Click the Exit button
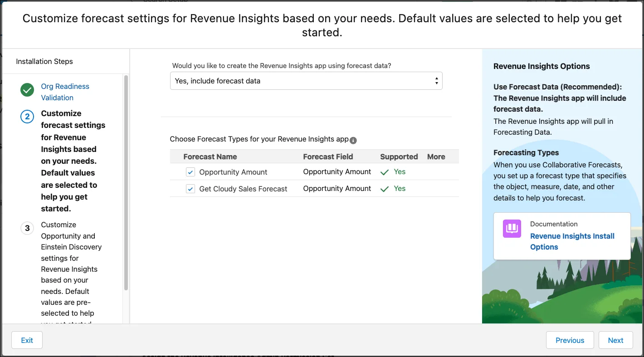The height and width of the screenshot is (357, 644). (x=27, y=340)
